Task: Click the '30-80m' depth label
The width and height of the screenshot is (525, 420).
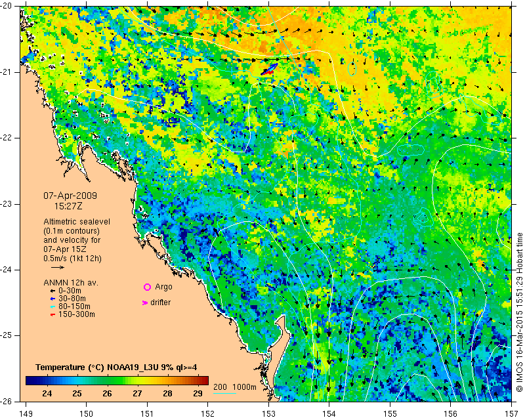Action: coord(72,299)
